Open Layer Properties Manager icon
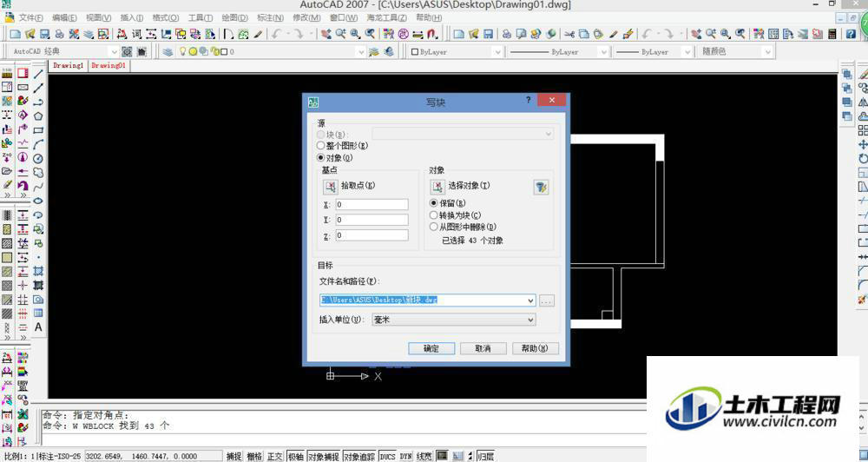 [x=168, y=51]
